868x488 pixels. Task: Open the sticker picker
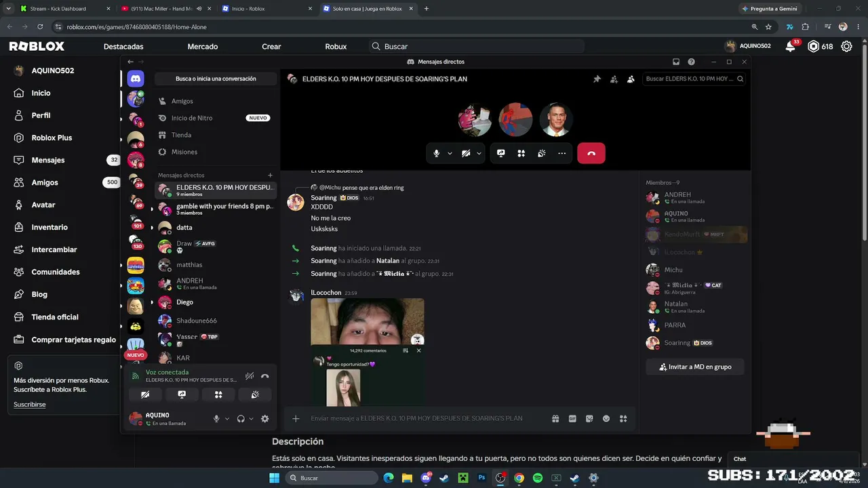(589, 419)
